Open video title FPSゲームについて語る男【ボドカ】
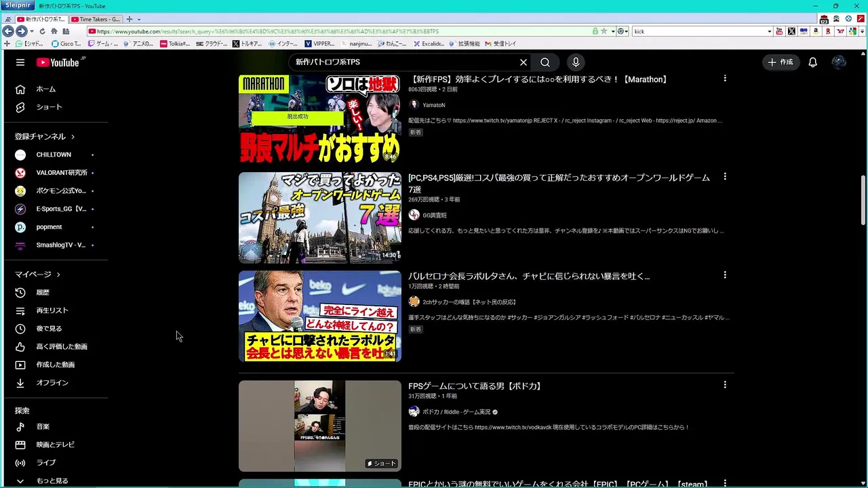The image size is (868, 488). 475,386
